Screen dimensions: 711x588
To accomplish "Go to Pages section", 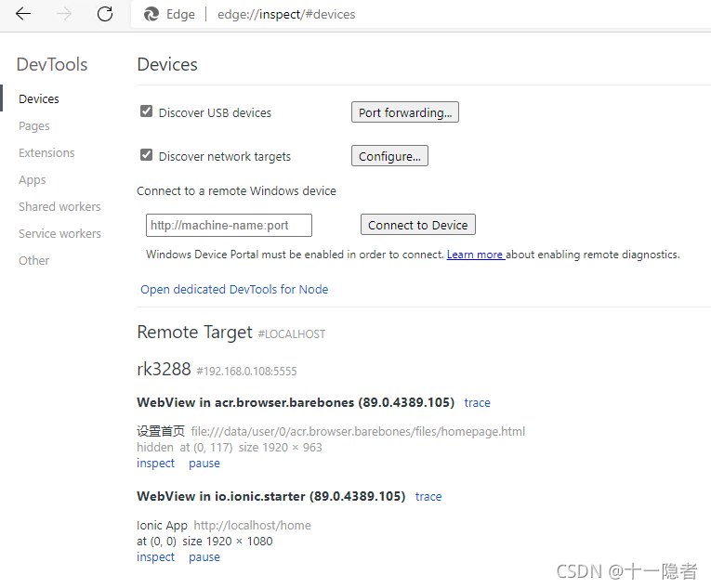I will tap(34, 126).
